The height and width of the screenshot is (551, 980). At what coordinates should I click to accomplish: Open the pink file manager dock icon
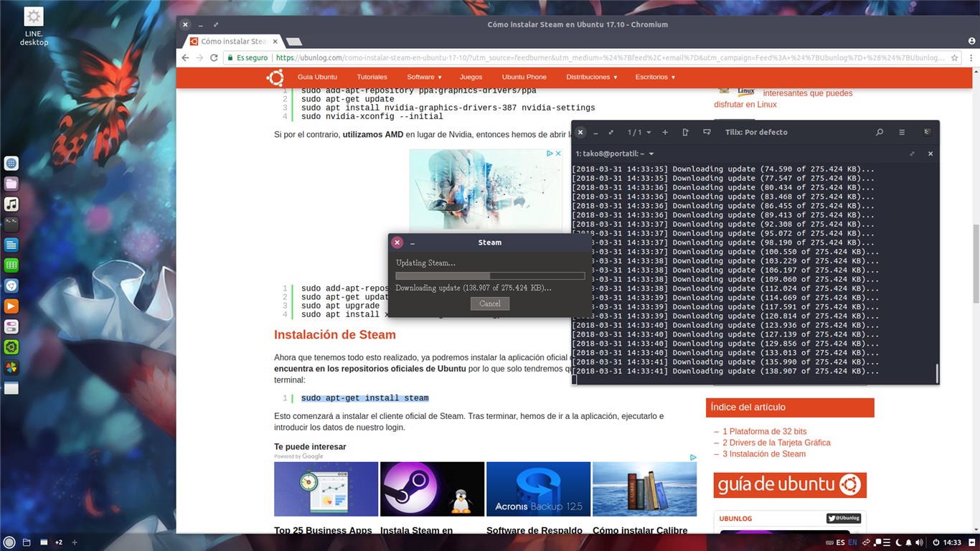point(11,184)
